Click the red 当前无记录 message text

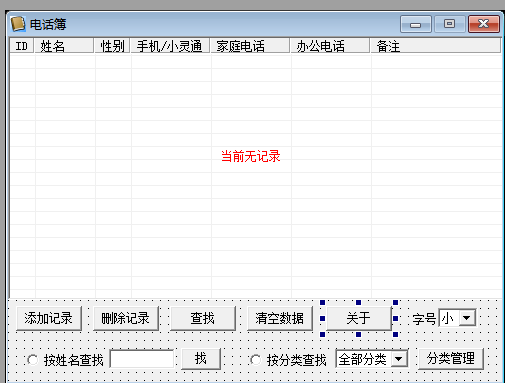tap(251, 156)
